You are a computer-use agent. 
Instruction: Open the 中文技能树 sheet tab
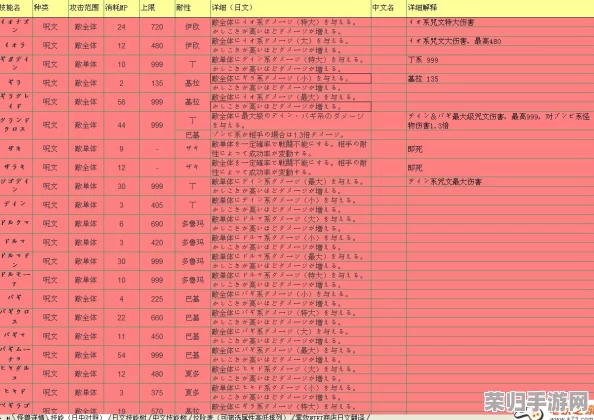[170, 417]
